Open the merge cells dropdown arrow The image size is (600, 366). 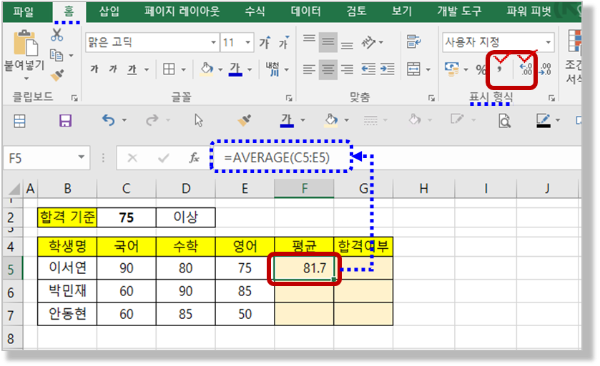click(428, 70)
